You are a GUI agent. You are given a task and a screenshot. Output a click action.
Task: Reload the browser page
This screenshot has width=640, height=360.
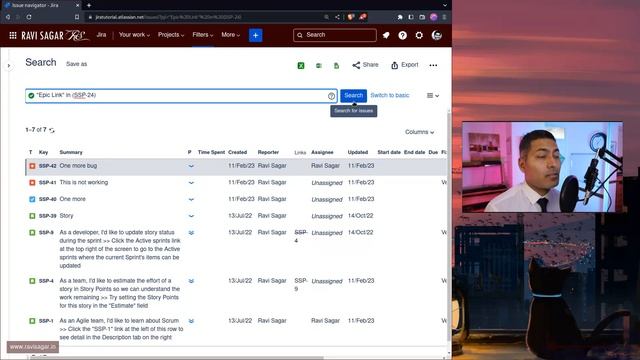pyautogui.click(x=29, y=17)
